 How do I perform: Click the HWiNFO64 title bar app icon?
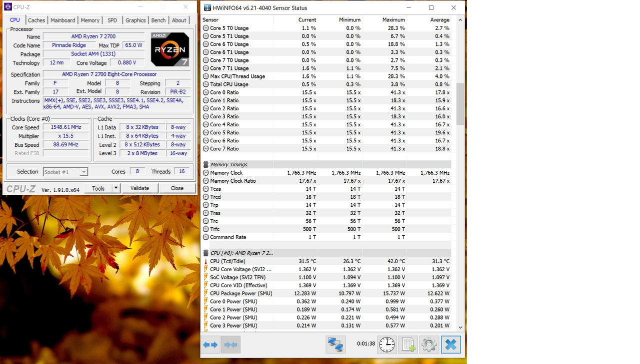tap(207, 8)
